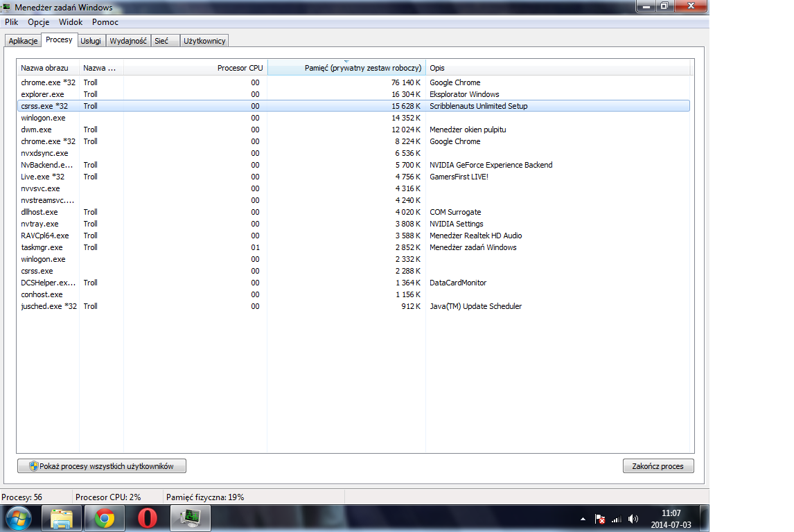Click the Task Manager taskbar icon

[191, 518]
